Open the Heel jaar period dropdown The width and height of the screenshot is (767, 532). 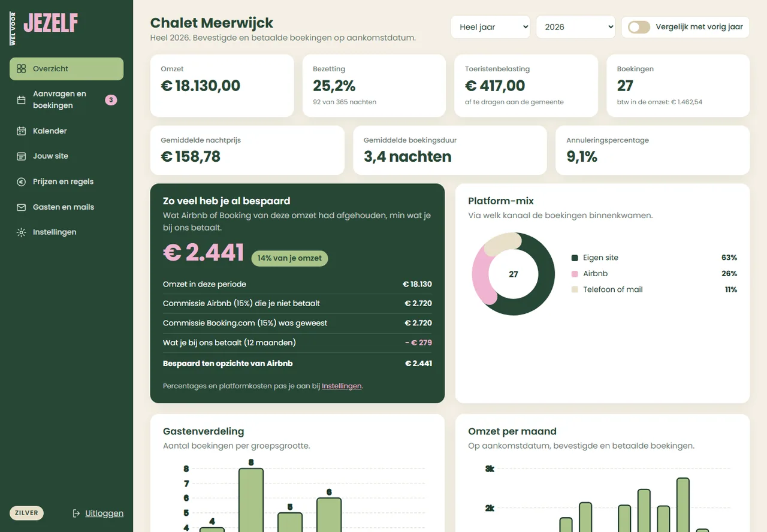pyautogui.click(x=491, y=27)
